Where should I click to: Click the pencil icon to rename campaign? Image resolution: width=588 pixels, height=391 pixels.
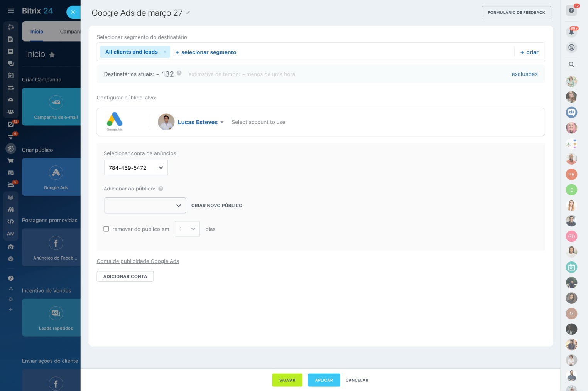(188, 13)
